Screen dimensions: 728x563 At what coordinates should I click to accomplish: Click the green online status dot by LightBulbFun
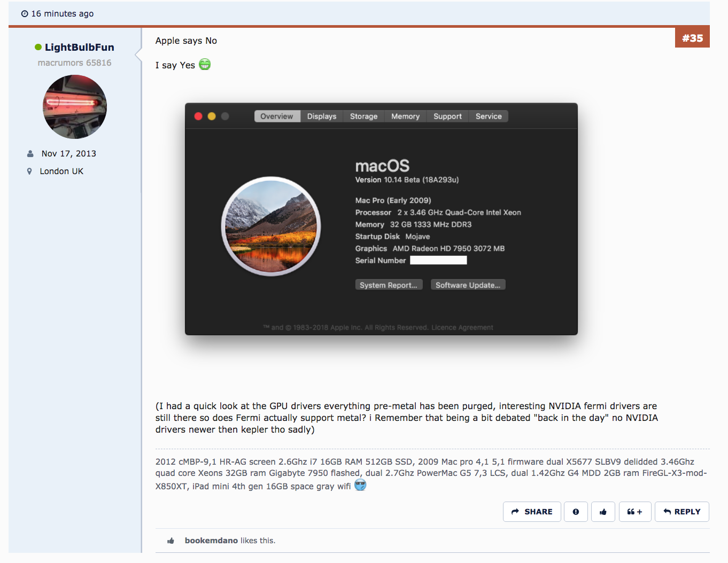(x=38, y=47)
